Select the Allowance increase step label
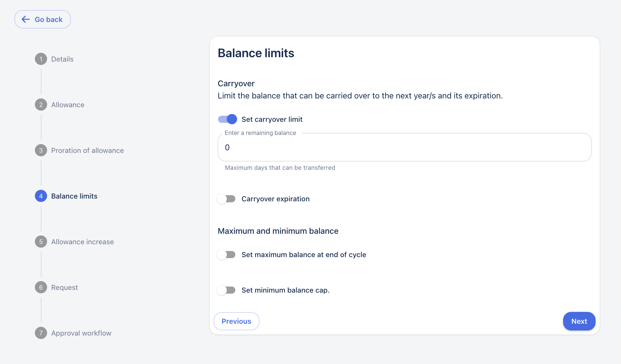Viewport: 621px width, 364px height. [82, 242]
